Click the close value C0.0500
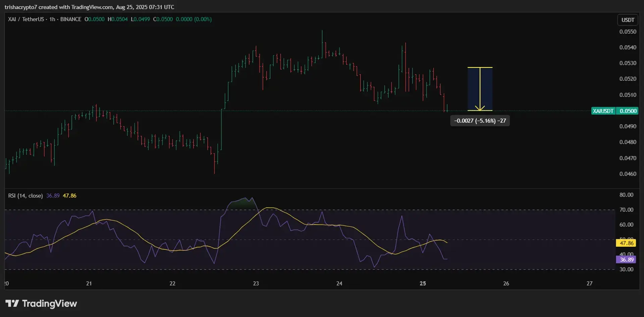644x317 pixels. 163,19
